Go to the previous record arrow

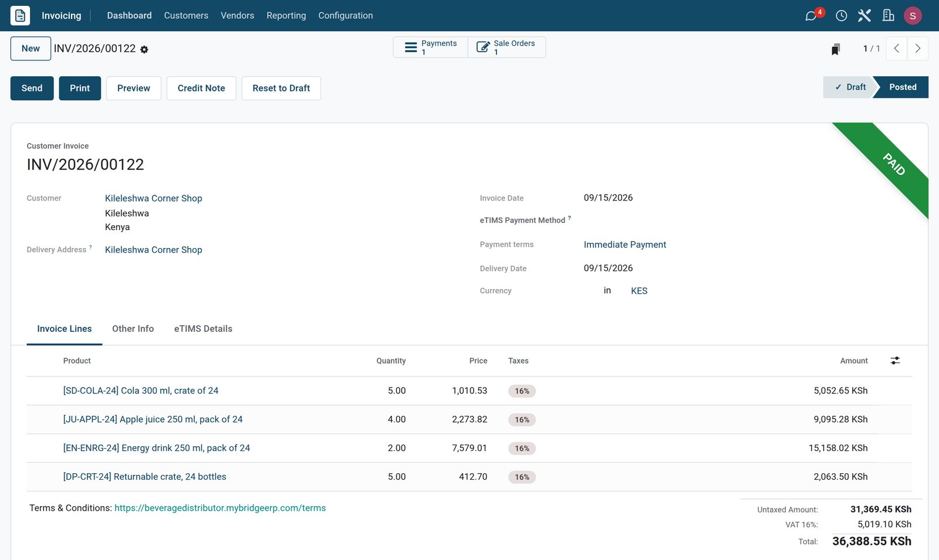tap(896, 49)
